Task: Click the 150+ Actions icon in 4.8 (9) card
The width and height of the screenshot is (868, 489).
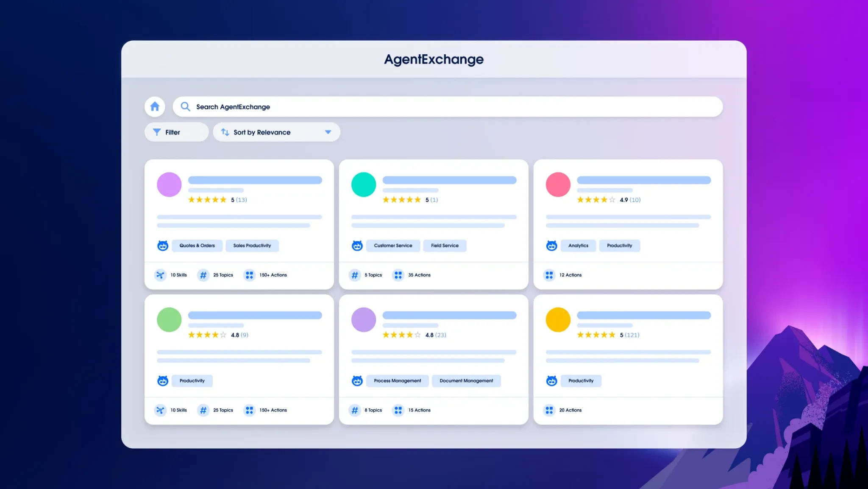Action: (250, 410)
